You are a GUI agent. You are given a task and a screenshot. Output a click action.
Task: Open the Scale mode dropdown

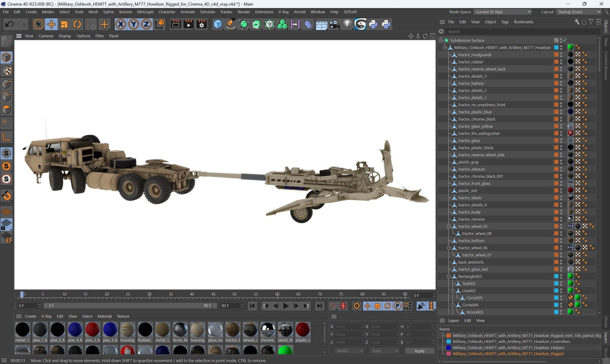pyautogui.click(x=385, y=351)
